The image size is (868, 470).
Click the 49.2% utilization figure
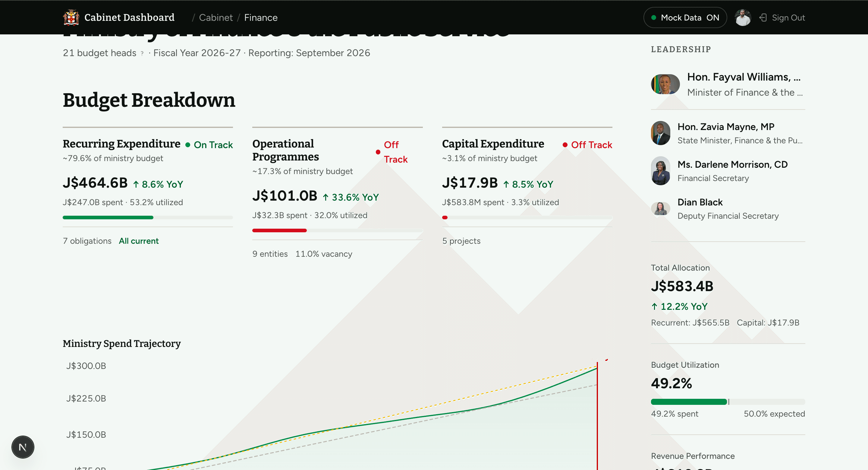(671, 384)
